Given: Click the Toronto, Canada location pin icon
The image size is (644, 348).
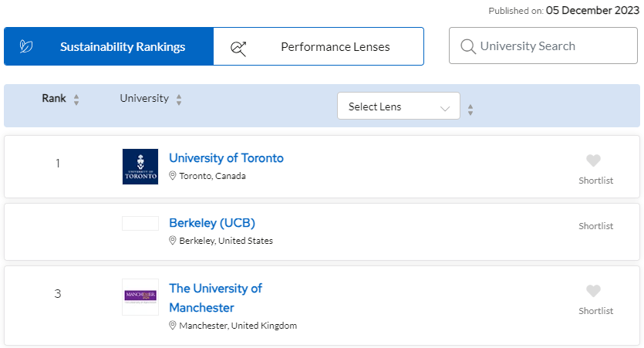Looking at the screenshot, I should [x=173, y=176].
